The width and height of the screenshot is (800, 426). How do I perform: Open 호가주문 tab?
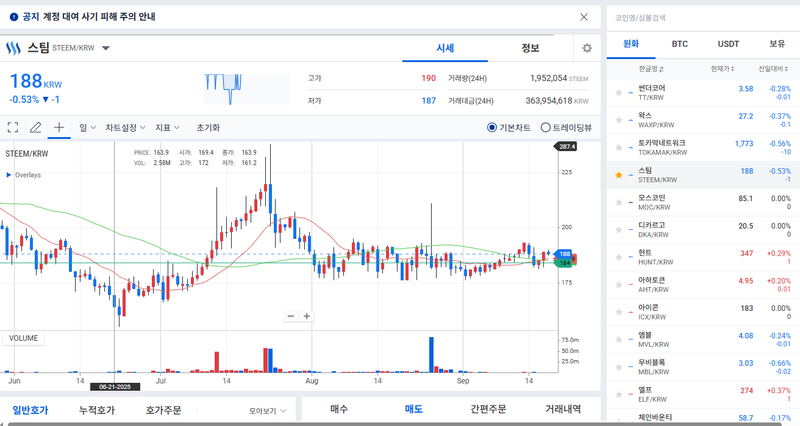[163, 410]
